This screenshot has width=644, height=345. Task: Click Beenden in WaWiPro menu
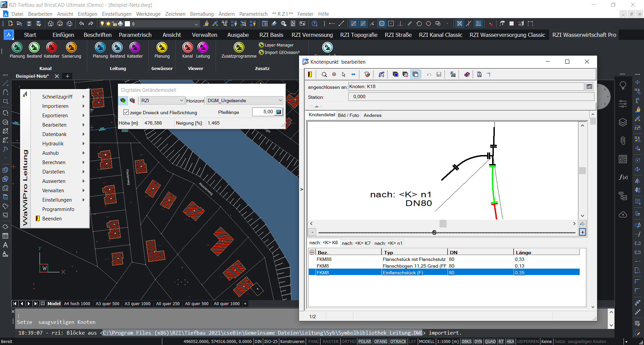[x=52, y=218]
